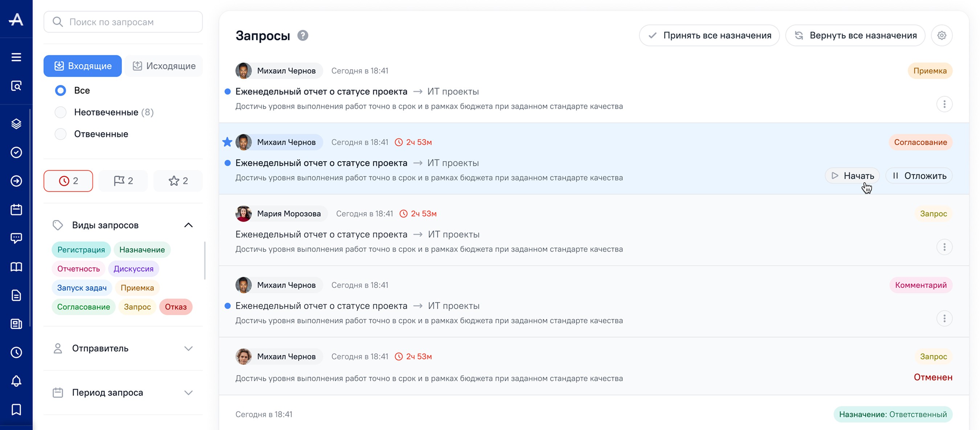Select the Неотвеченные radio option
This screenshot has width=980, height=430.
click(x=61, y=112)
